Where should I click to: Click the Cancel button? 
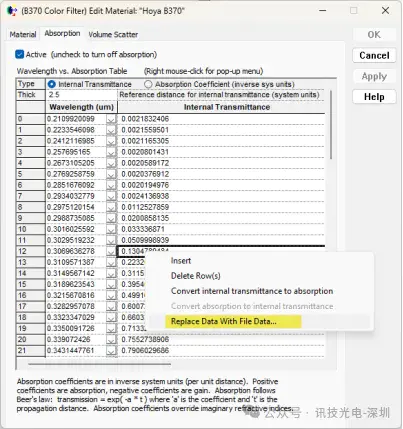click(x=374, y=55)
